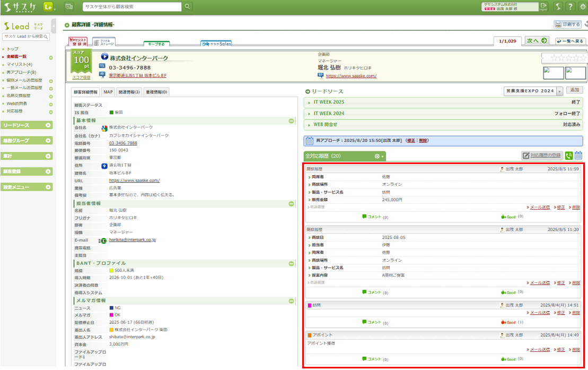The width and height of the screenshot is (588, 370).
Task: Click the mail status icon beside E-mail
Action: (x=102, y=241)
